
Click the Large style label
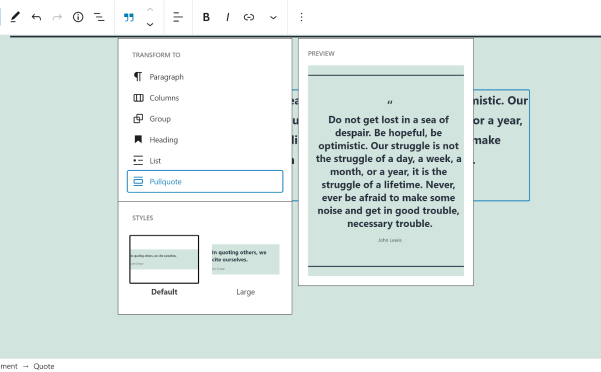click(246, 292)
